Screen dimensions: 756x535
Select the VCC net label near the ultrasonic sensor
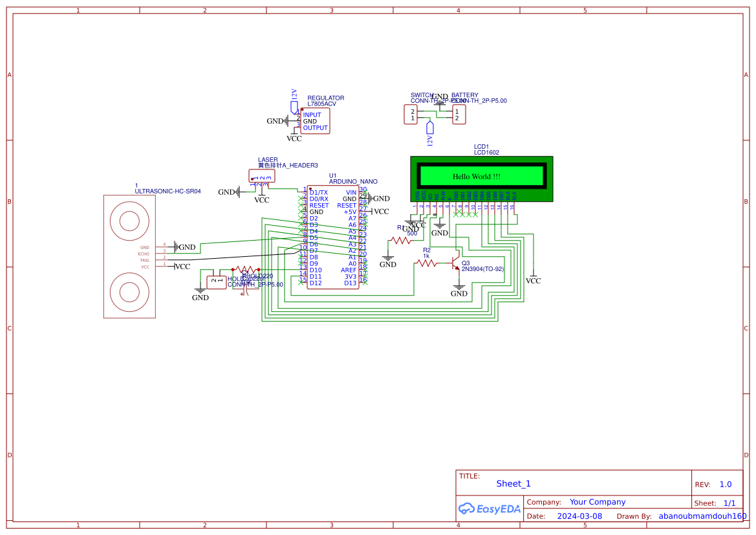182,265
